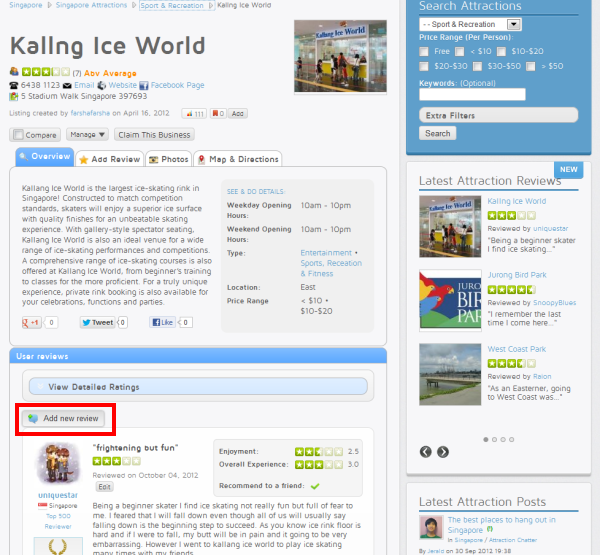Open the Map & Directions tab
The image size is (600, 555).
[x=237, y=159]
